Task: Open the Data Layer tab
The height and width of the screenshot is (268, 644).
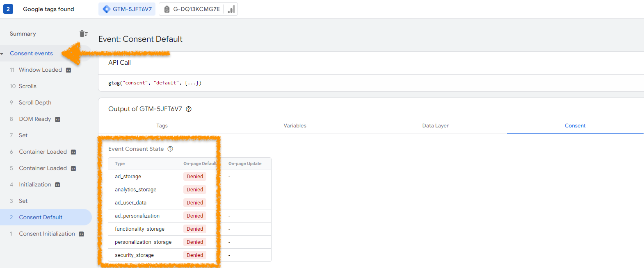Action: [435, 126]
